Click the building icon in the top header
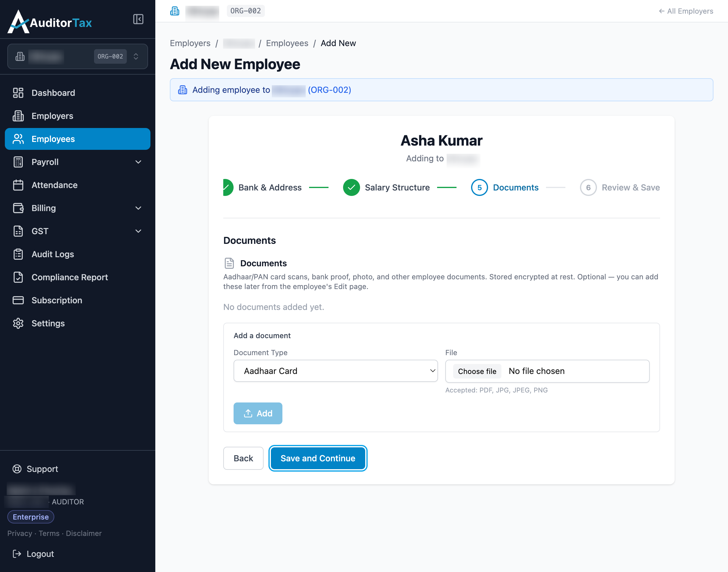Viewport: 728px width, 572px height. pos(175,11)
